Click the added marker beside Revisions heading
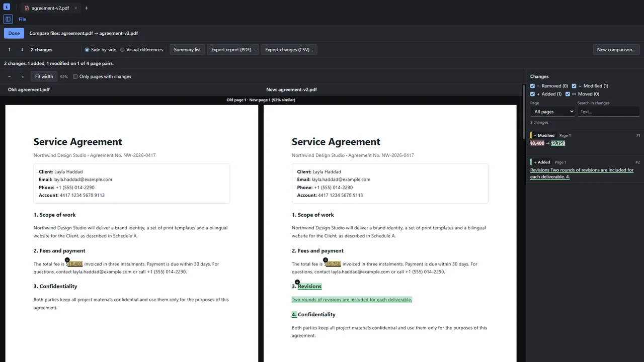Image resolution: width=644 pixels, height=362 pixels. (x=297, y=282)
